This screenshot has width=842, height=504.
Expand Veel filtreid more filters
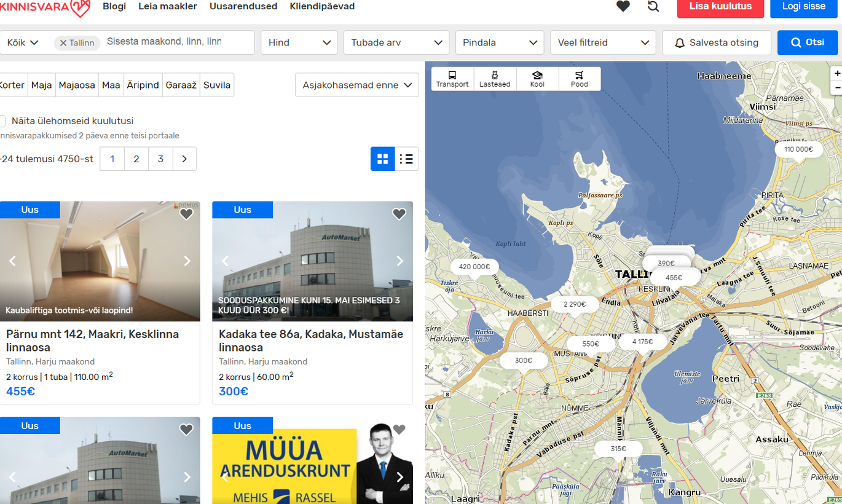click(603, 42)
